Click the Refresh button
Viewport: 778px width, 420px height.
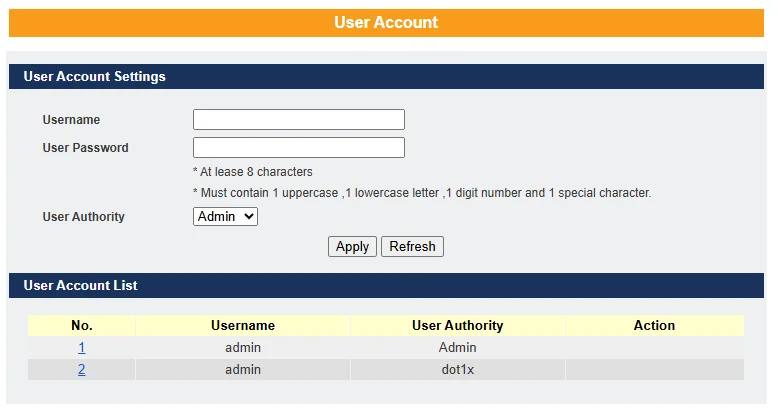tap(412, 246)
